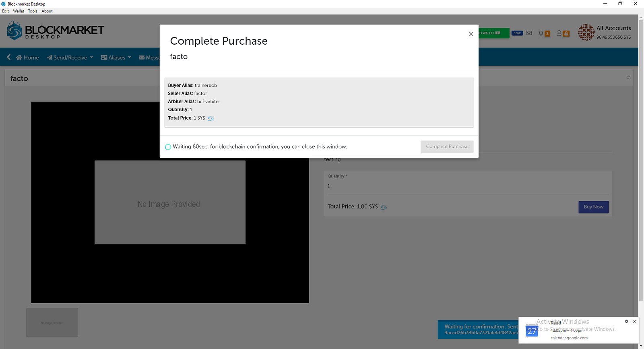Click the Arbiter Alias bcf-arbiter line
644x349 pixels.
click(x=194, y=101)
